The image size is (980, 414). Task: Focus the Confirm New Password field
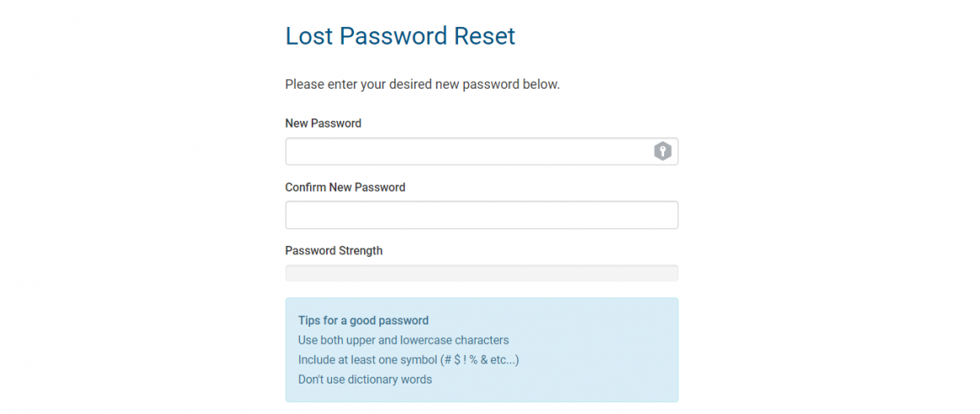click(x=482, y=215)
